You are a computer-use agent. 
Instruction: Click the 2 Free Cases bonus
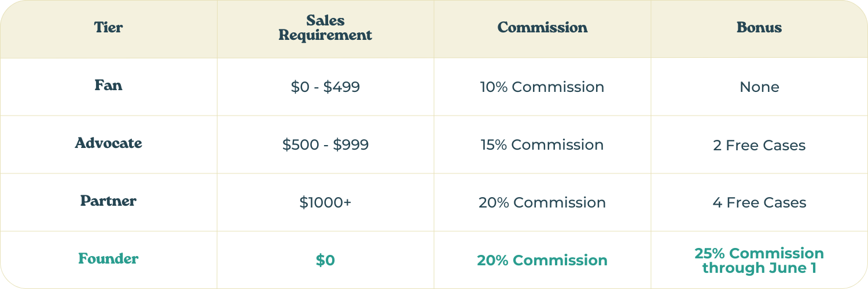coord(759,144)
